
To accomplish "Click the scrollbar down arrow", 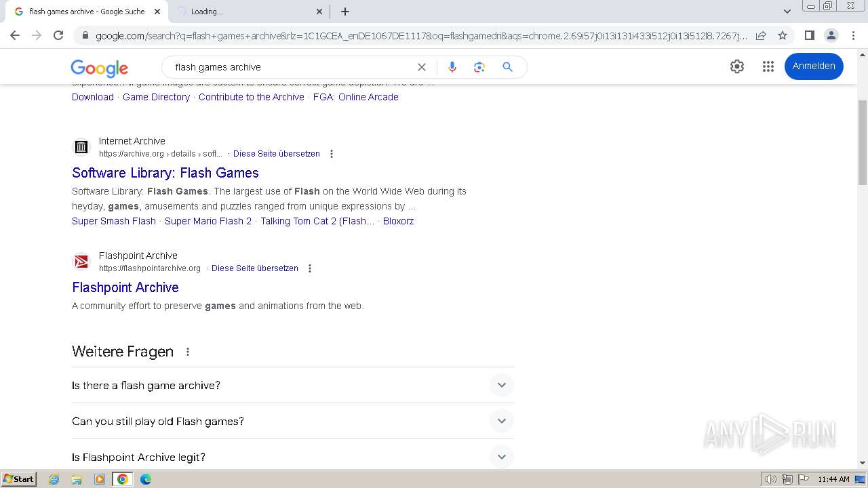I will coord(863,464).
